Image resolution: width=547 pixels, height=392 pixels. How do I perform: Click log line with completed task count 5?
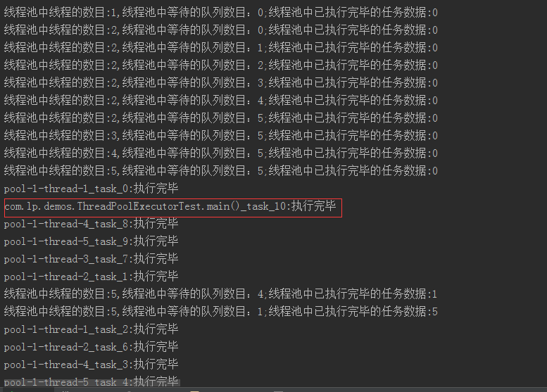(x=221, y=312)
